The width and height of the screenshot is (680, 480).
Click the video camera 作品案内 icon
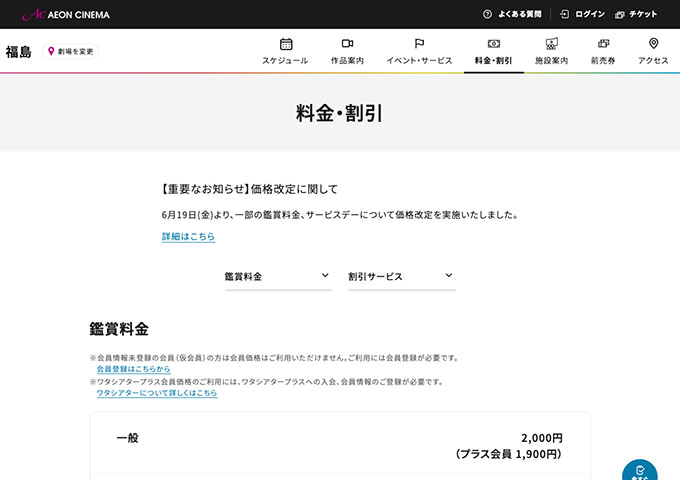click(x=347, y=43)
